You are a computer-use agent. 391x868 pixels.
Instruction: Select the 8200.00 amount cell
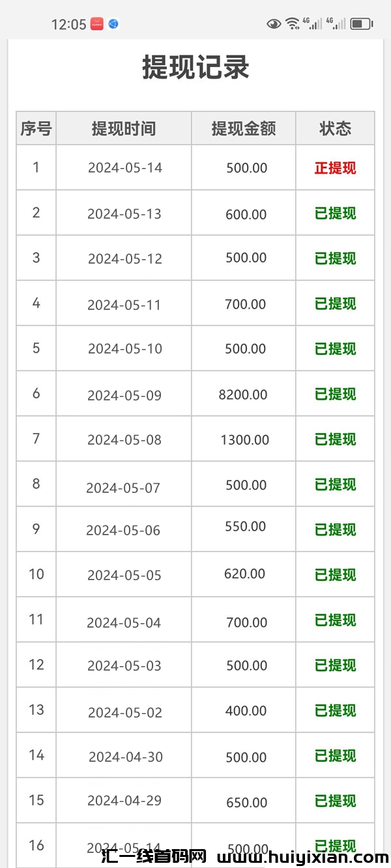click(243, 395)
